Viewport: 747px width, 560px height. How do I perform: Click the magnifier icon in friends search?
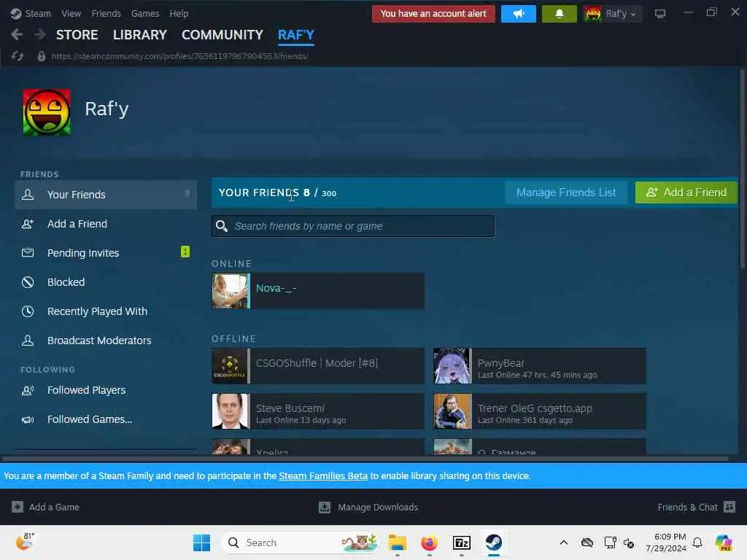click(222, 226)
